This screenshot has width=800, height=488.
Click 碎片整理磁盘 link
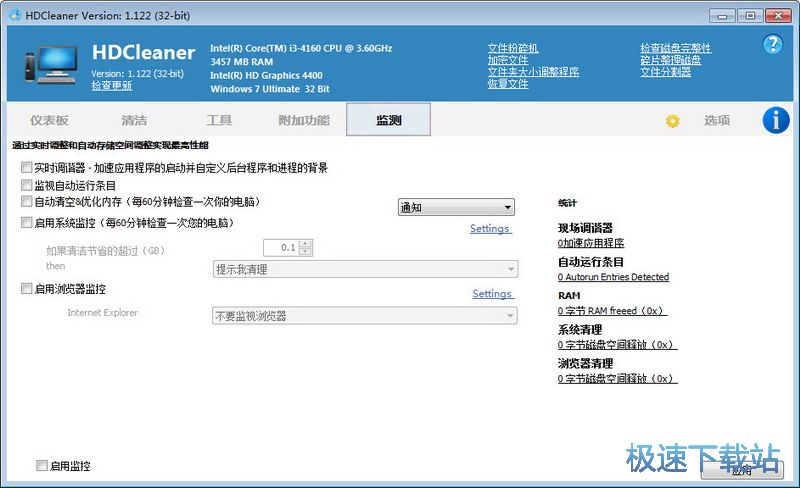pyautogui.click(x=670, y=60)
